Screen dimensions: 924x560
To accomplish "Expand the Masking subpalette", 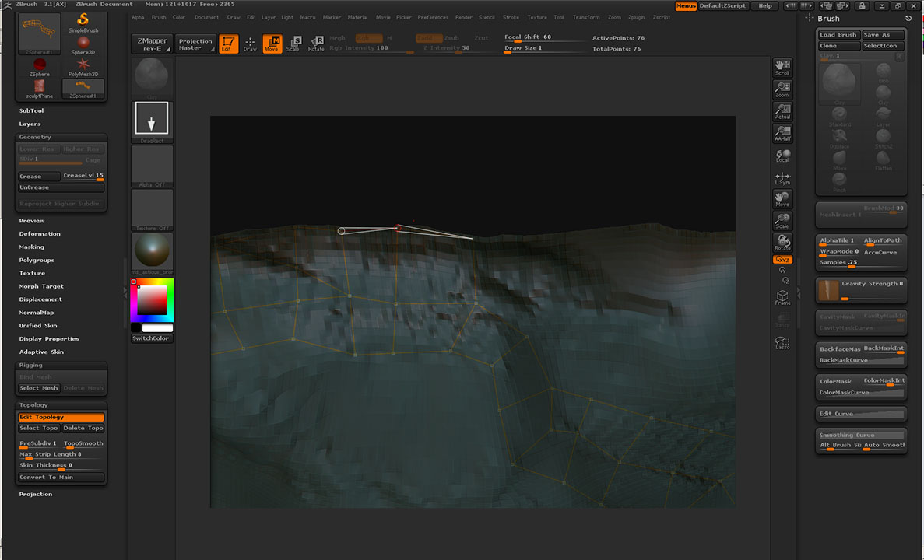I will [32, 247].
